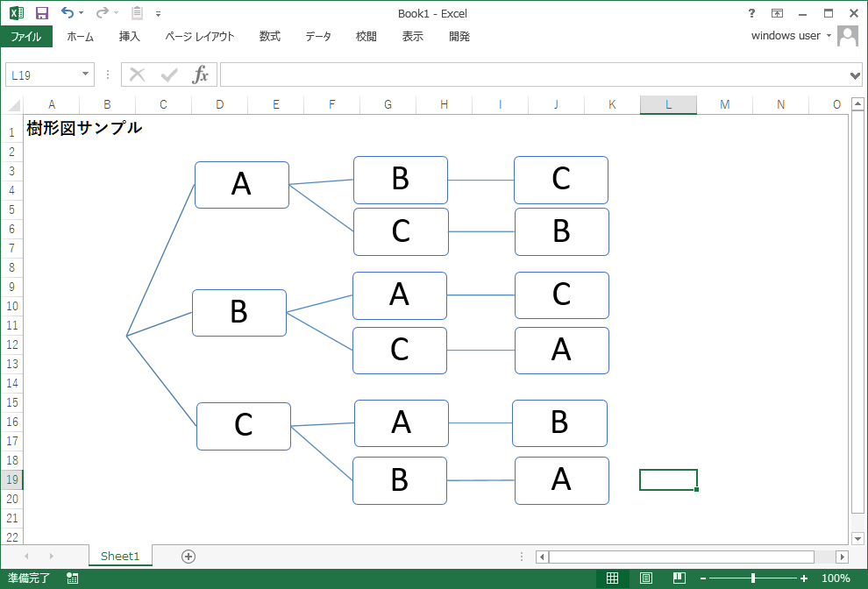Open the ファイル menu tab
The image size is (868, 589).
26,37
